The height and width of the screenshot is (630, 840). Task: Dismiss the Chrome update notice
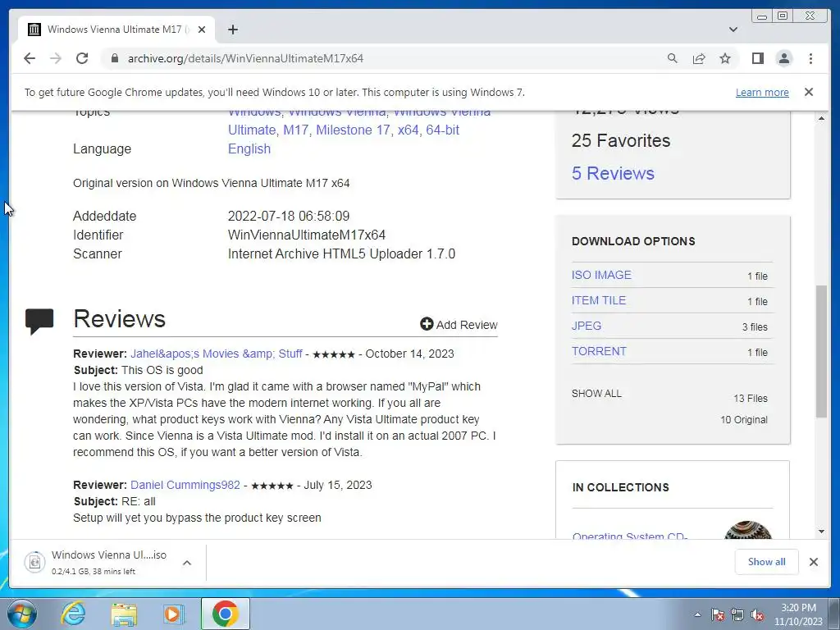pos(808,92)
